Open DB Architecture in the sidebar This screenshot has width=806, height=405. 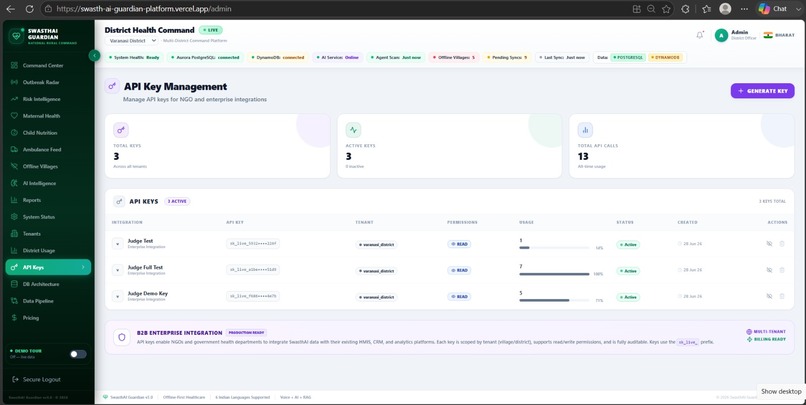click(x=41, y=284)
